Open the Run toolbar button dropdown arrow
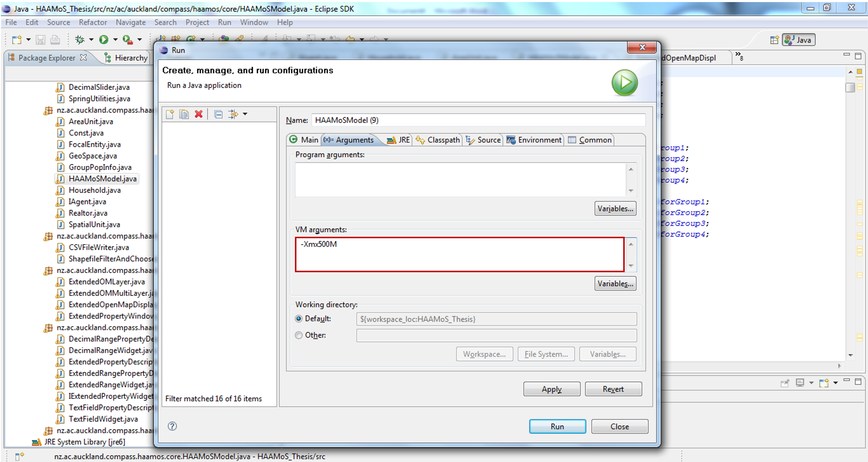The height and width of the screenshot is (462, 868). pos(115,40)
